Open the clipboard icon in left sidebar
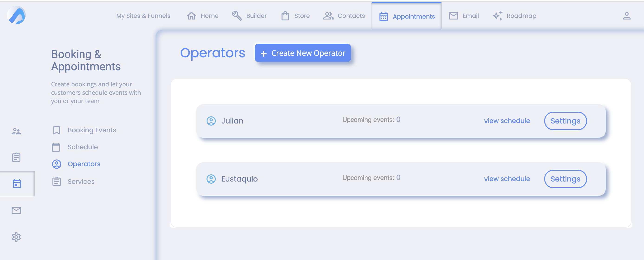This screenshot has width=644, height=260. pyautogui.click(x=16, y=157)
